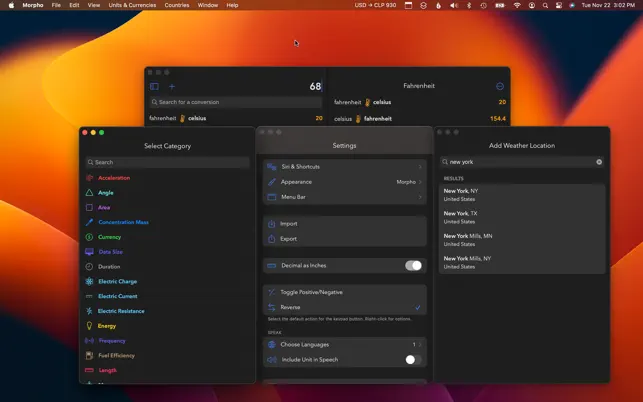Select the New York Mills, MN result
This screenshot has width=643, height=402.
(x=522, y=240)
